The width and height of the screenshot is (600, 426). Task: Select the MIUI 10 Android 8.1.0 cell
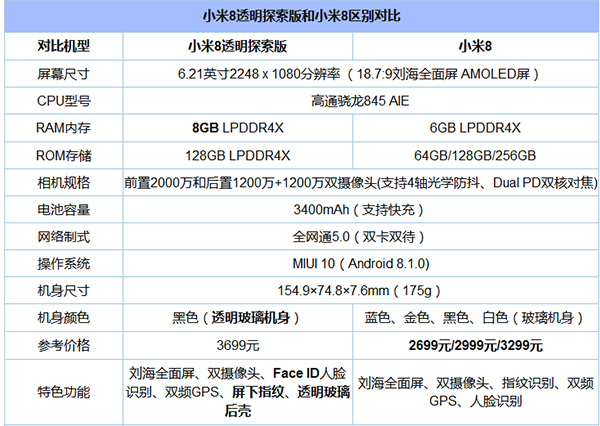pos(360,264)
